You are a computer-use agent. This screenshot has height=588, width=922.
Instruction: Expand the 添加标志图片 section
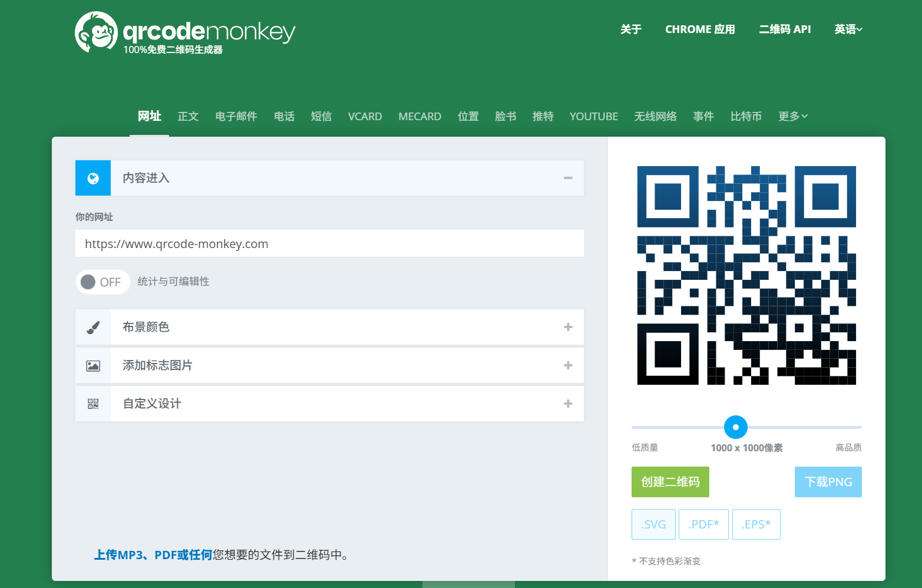[x=568, y=365]
